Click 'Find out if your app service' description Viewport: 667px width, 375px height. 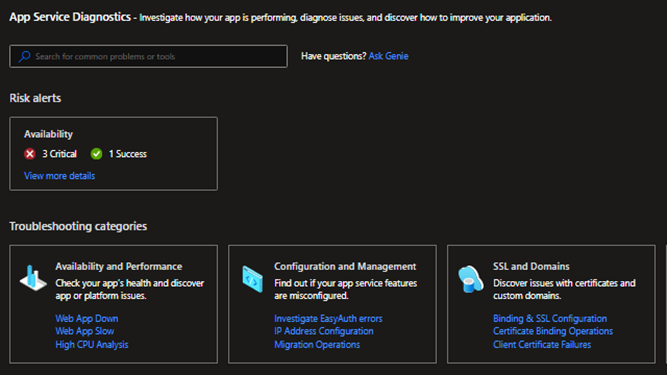(345, 289)
